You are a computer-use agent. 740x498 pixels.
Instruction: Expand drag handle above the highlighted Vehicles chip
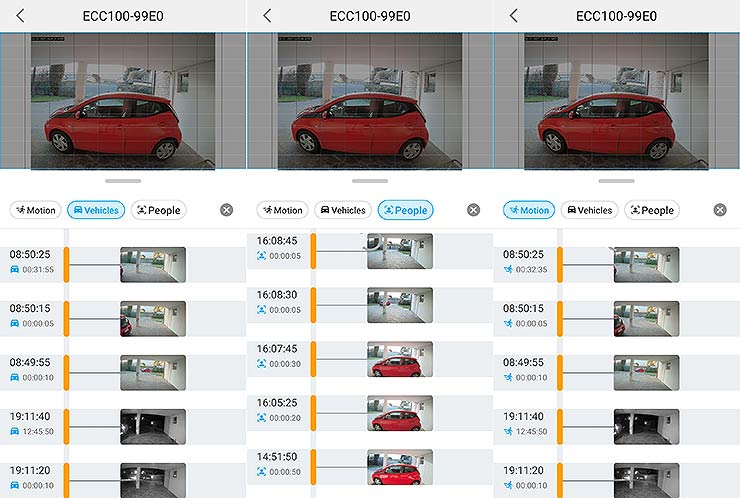(123, 181)
